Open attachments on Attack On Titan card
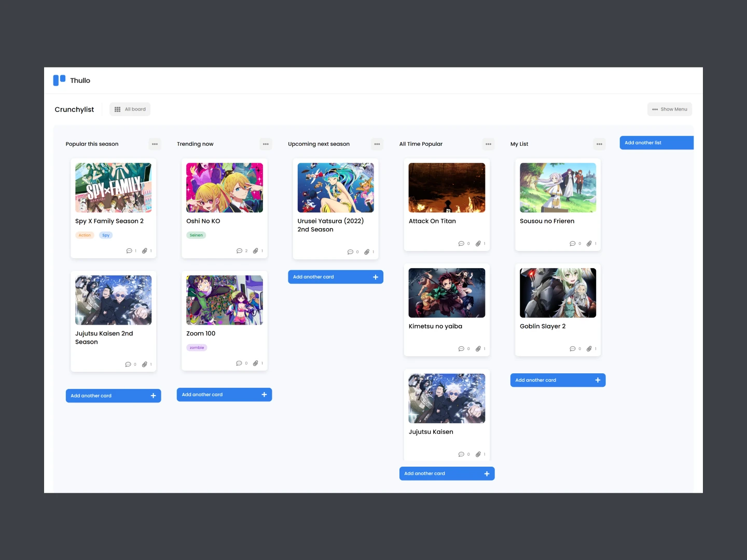Image resolution: width=747 pixels, height=560 pixels. [x=478, y=244]
